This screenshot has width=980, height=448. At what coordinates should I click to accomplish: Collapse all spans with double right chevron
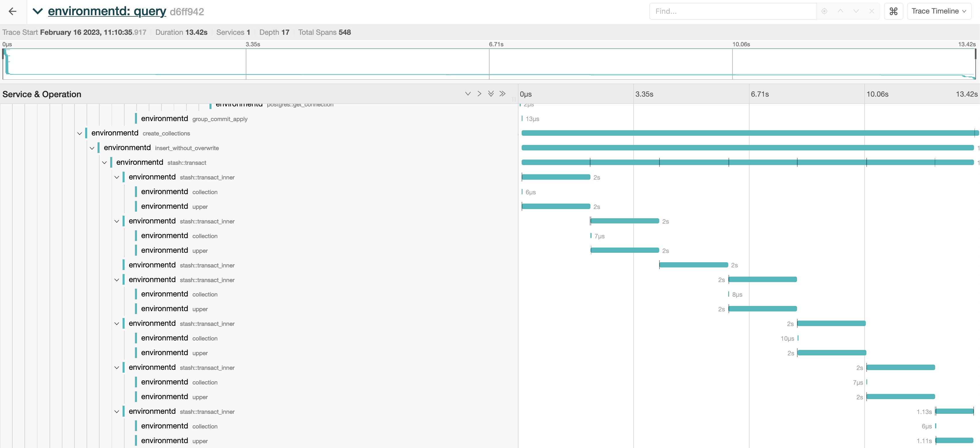[x=503, y=94]
